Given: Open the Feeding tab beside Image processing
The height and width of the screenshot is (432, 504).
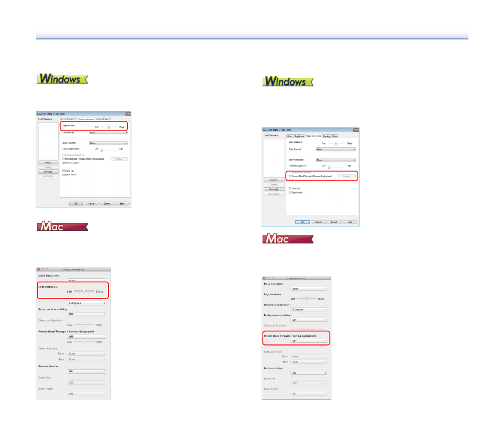Looking at the screenshot, I should [x=327, y=136].
